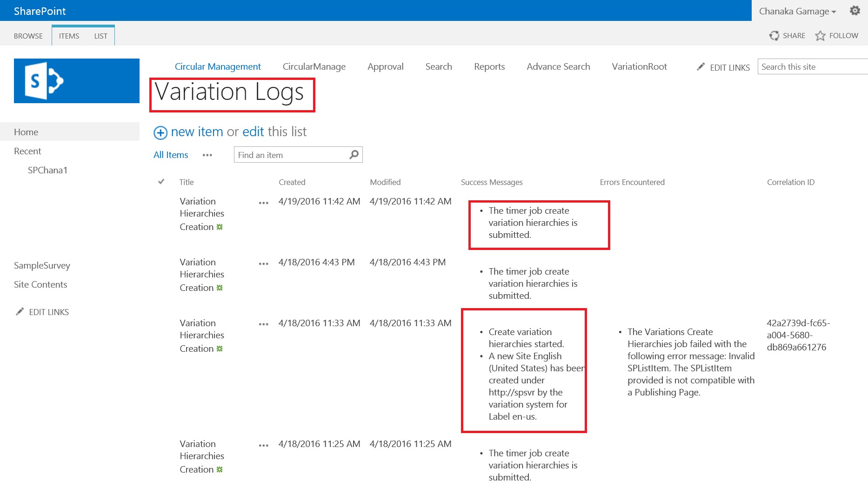Toggle the select-all checkmark in list header
868x487 pixels.
[161, 182]
